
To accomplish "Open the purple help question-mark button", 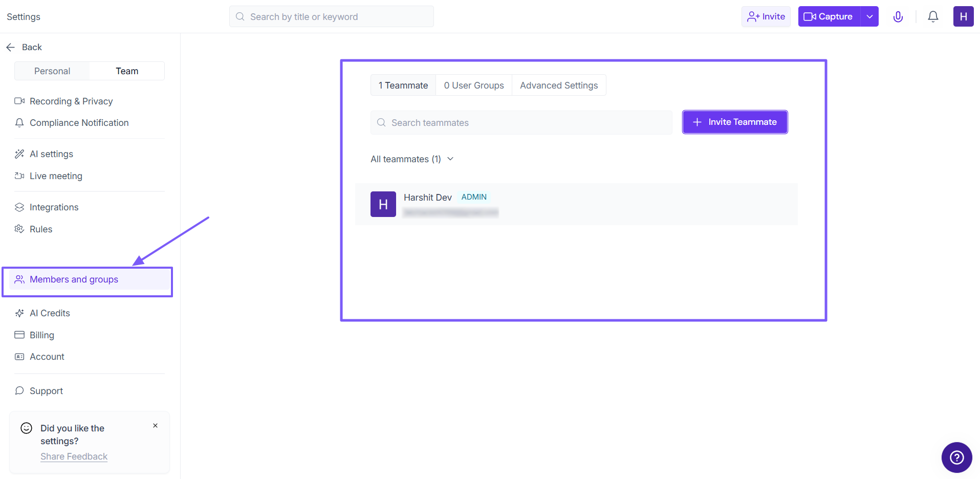I will (956, 458).
